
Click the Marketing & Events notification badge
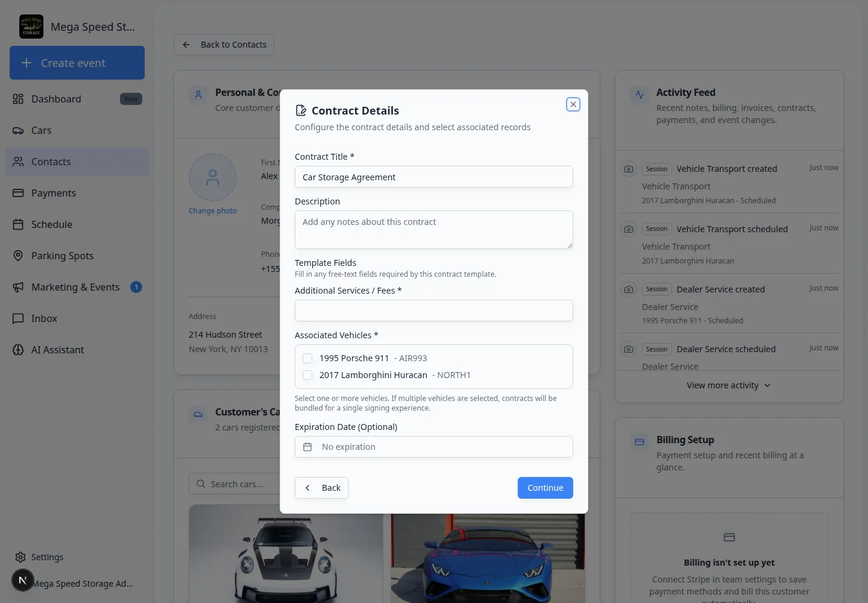(136, 287)
